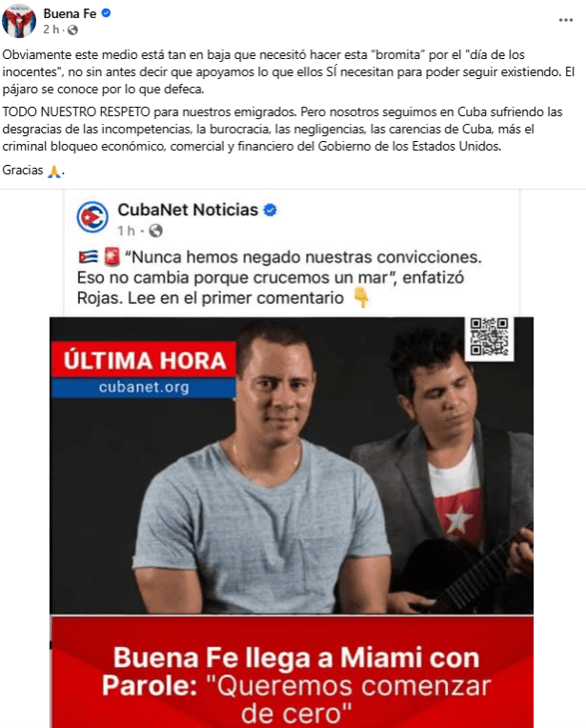
Task: Open the three-dot post options menu
Action: 566,20
